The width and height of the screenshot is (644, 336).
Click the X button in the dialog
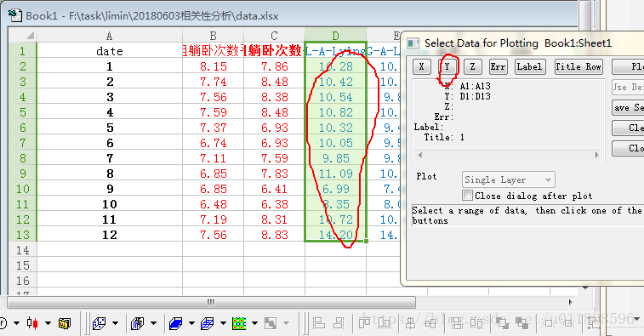point(421,66)
